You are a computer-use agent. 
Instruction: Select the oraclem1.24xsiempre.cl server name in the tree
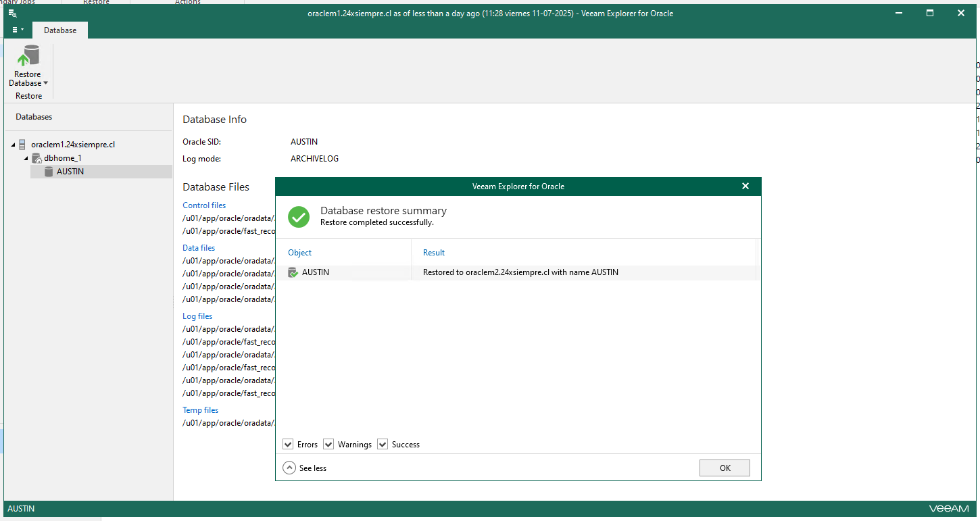click(73, 144)
